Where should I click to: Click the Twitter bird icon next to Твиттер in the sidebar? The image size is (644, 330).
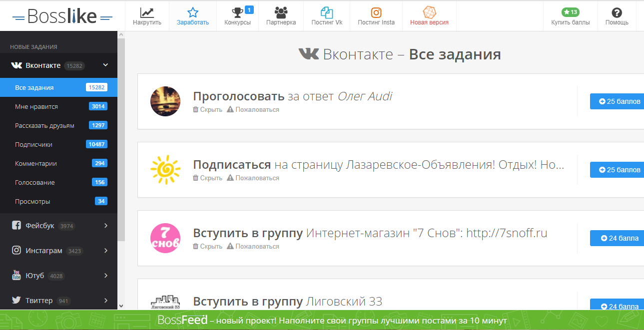point(16,301)
